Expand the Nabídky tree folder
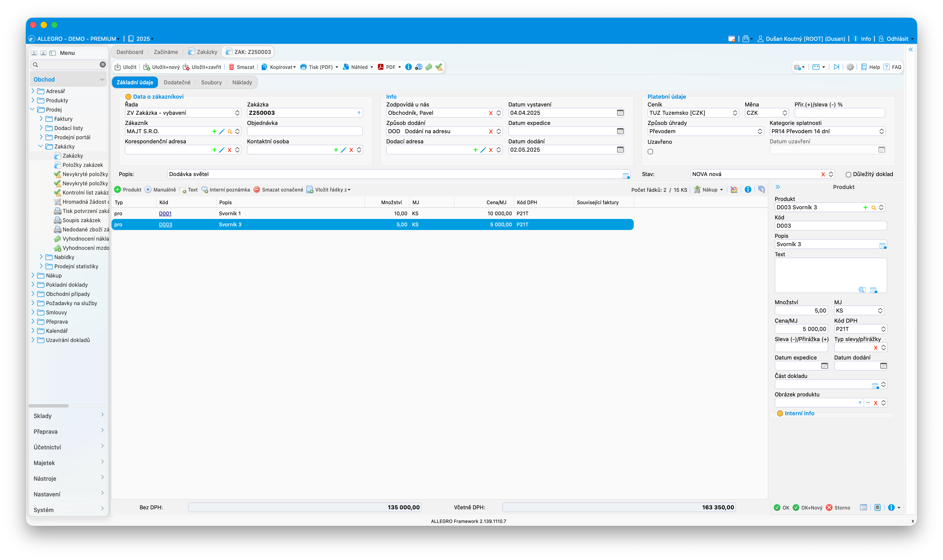The image size is (943, 560). (x=41, y=256)
